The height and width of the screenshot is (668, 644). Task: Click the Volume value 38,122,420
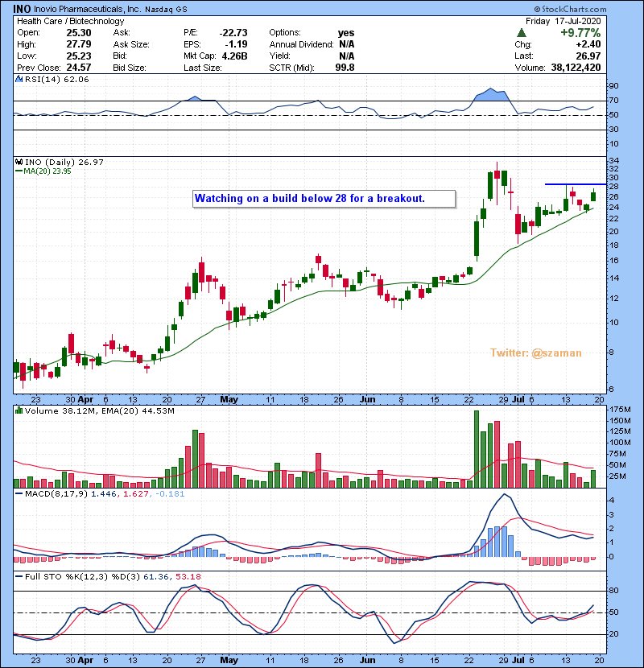(x=576, y=68)
